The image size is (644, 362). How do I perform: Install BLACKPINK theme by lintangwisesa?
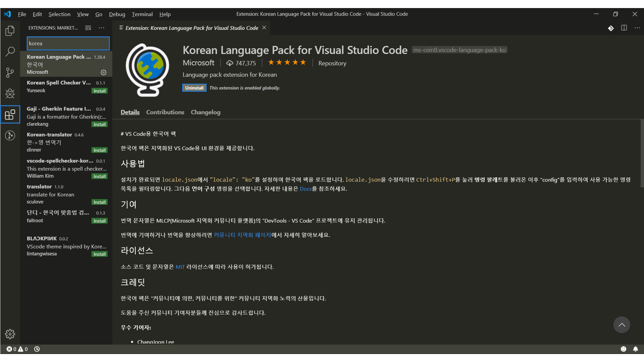coord(99,254)
